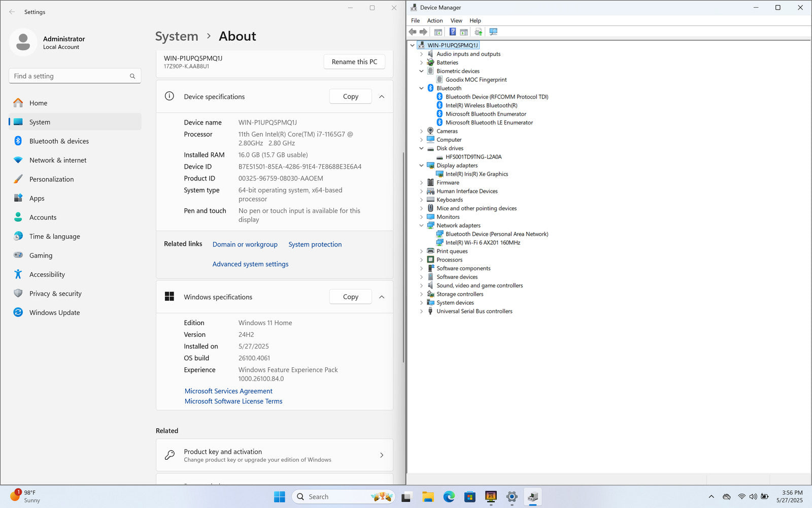Image resolution: width=812 pixels, height=508 pixels.
Task: Go to Home in Settings sidebar
Action: [x=75, y=103]
